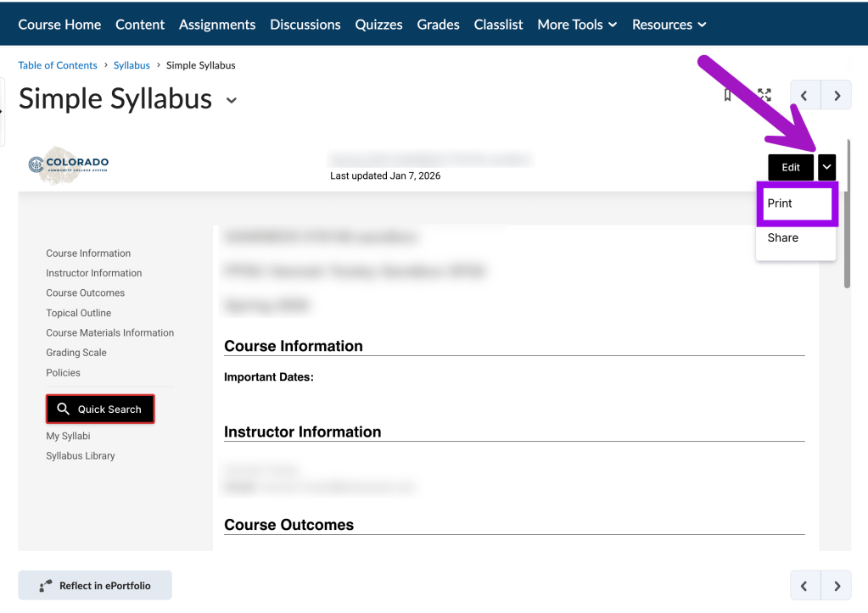Click the previous-page arrow at bottom right
The height and width of the screenshot is (613, 868).
tap(804, 585)
